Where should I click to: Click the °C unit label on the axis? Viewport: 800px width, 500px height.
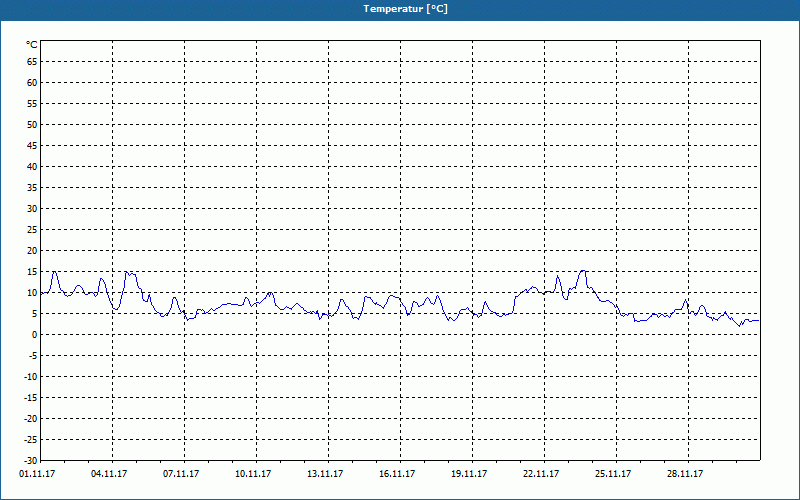click(32, 45)
